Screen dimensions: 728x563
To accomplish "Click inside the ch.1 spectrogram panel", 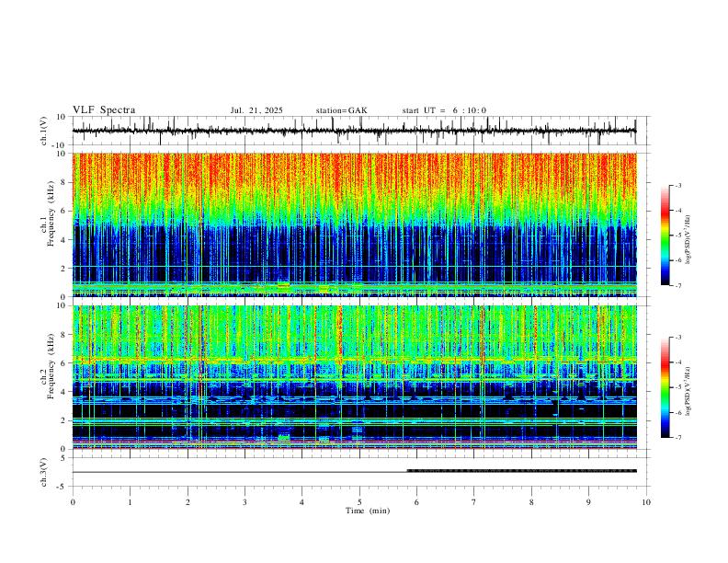I will point(354,224).
